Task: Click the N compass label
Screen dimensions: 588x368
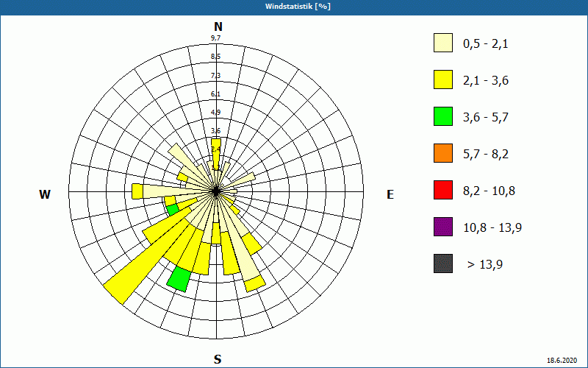Action: (x=218, y=26)
